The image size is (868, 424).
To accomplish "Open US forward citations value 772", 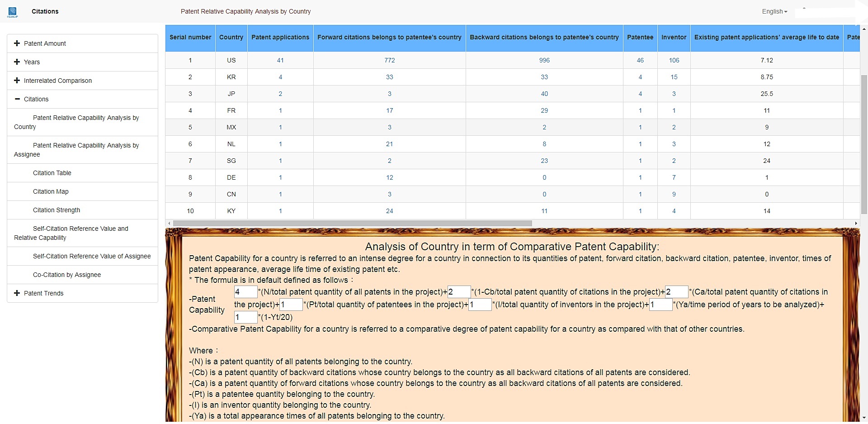I will tap(390, 60).
